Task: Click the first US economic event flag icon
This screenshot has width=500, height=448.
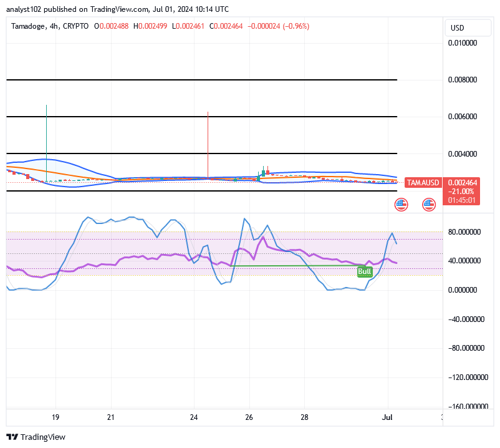Action: coord(401,205)
